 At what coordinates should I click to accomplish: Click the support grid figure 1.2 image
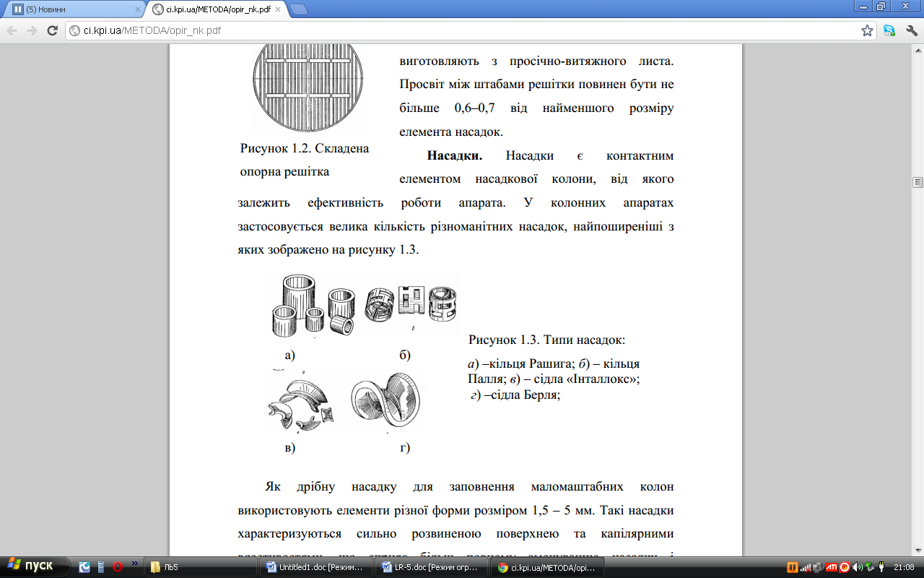click(308, 88)
